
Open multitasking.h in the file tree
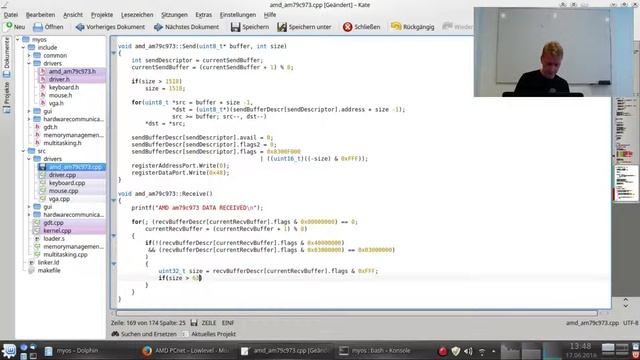62,143
